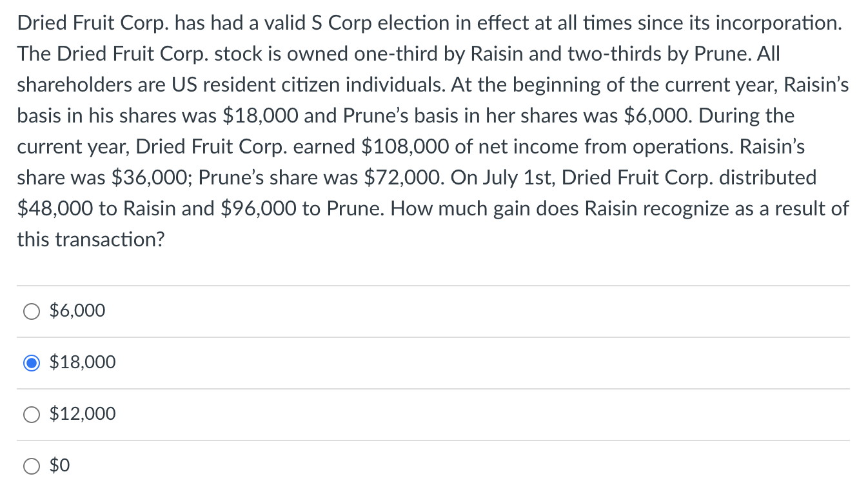Click the second answer row
Viewport: 868px width, 503px height.
tap(258, 362)
